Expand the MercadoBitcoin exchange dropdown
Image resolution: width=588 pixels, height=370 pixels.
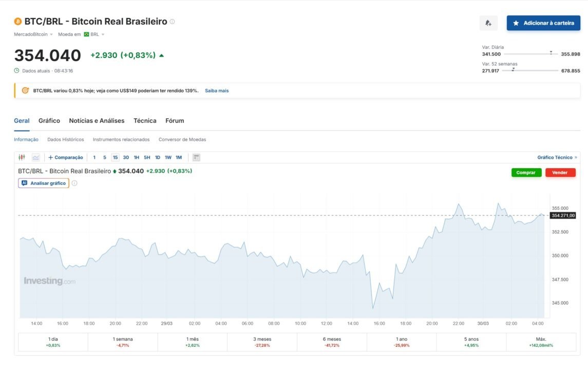[33, 34]
